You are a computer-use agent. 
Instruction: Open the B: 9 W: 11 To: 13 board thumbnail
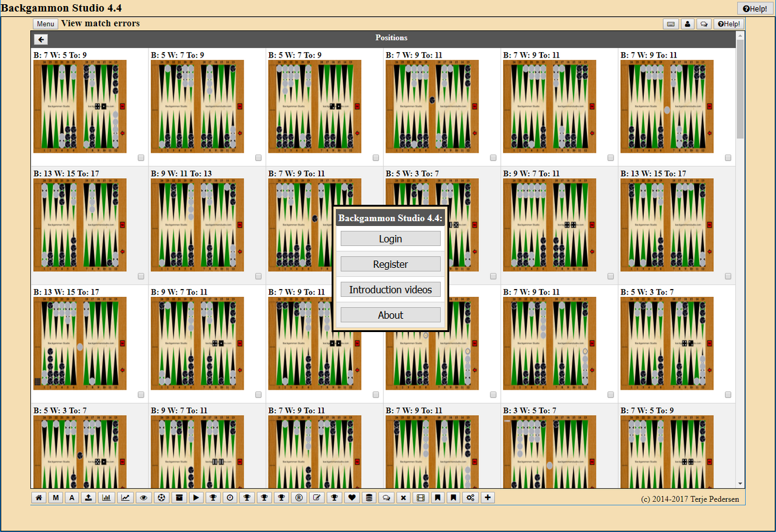[198, 225]
